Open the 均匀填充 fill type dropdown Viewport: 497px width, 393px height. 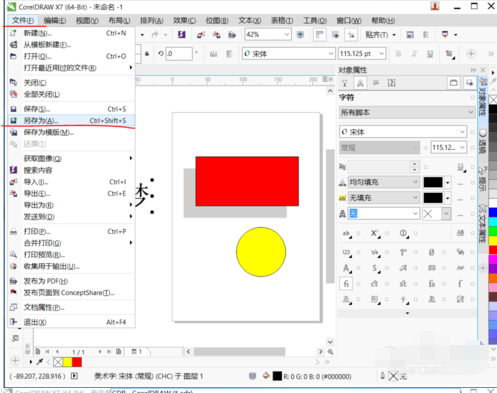click(x=383, y=182)
